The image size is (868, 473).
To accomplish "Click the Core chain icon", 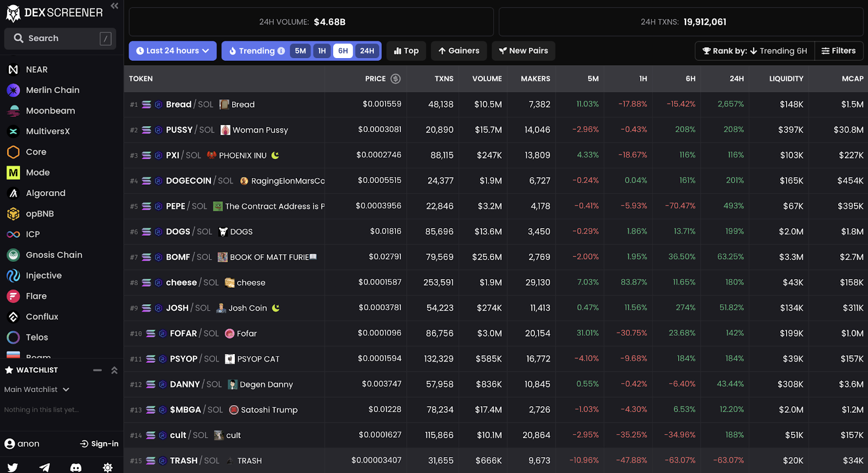I will coord(14,152).
